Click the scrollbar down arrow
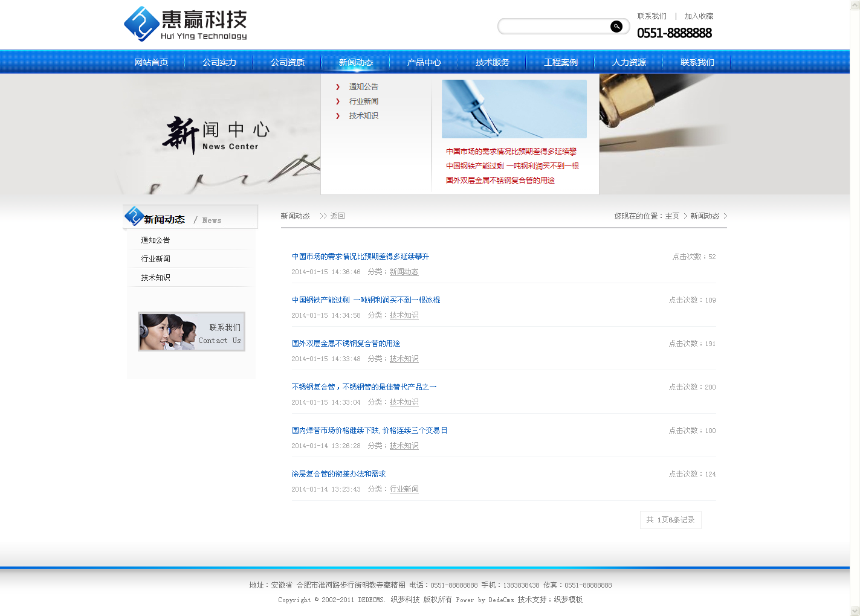 click(855, 611)
